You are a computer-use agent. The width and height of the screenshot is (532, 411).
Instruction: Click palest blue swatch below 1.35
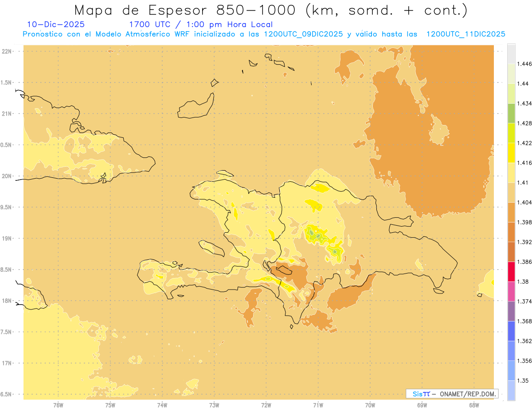511,390
